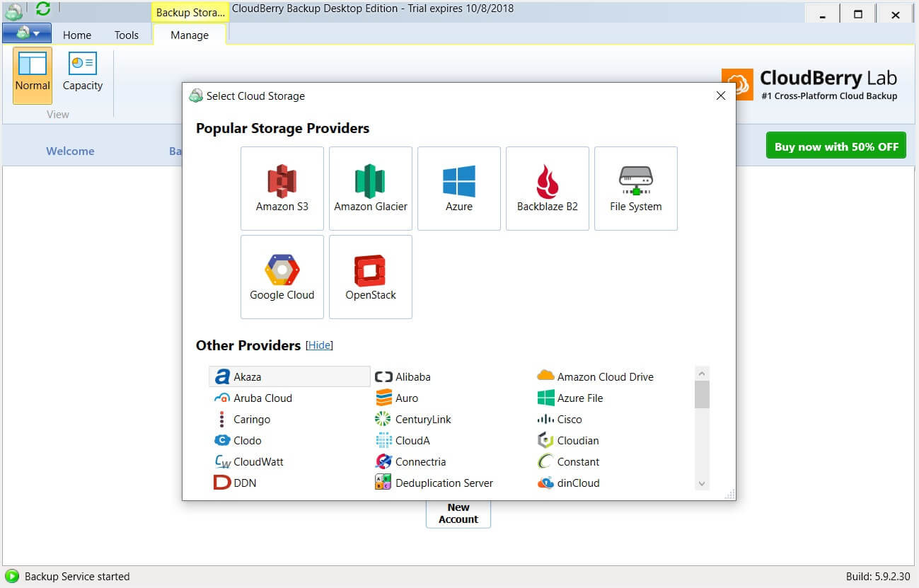Select the Manage ribbon tab
Viewport: 919px width, 588px height.
(x=190, y=35)
